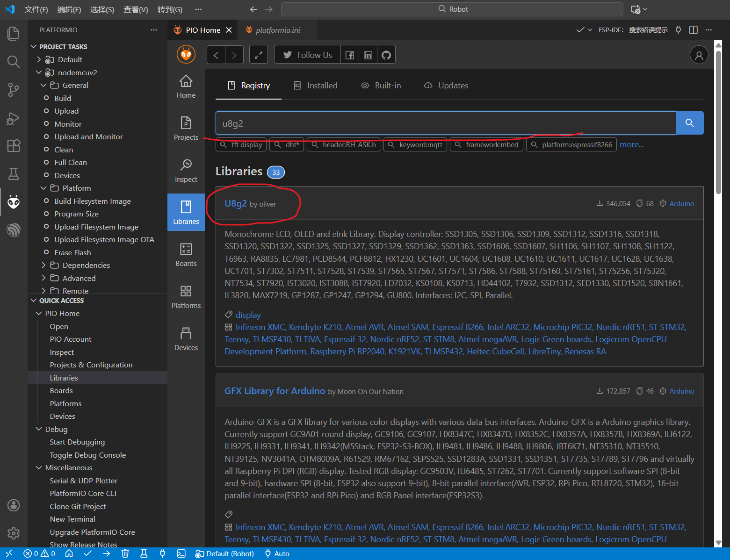Open Accounts menu in activity bar
730x560 pixels.
click(14, 505)
